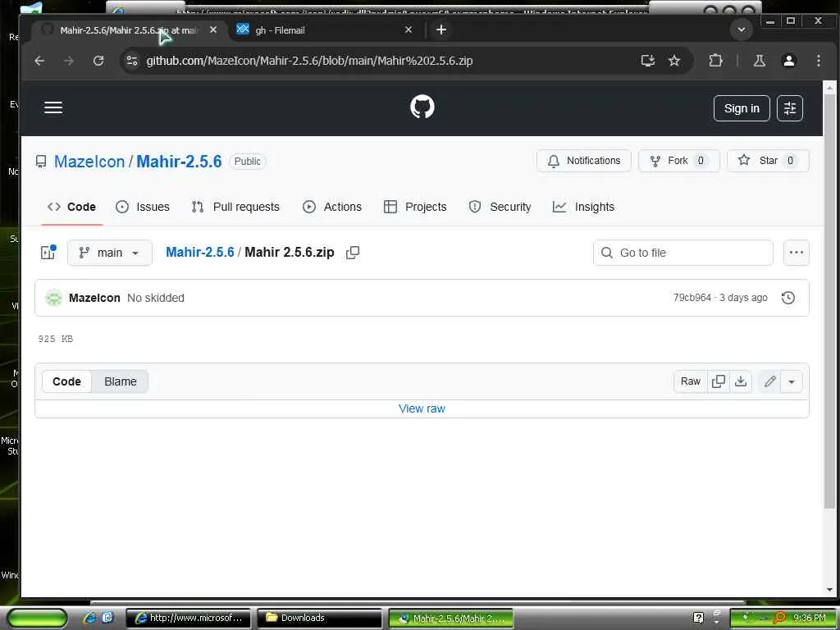Star the Mahir-2.5.6 repository

(768, 161)
